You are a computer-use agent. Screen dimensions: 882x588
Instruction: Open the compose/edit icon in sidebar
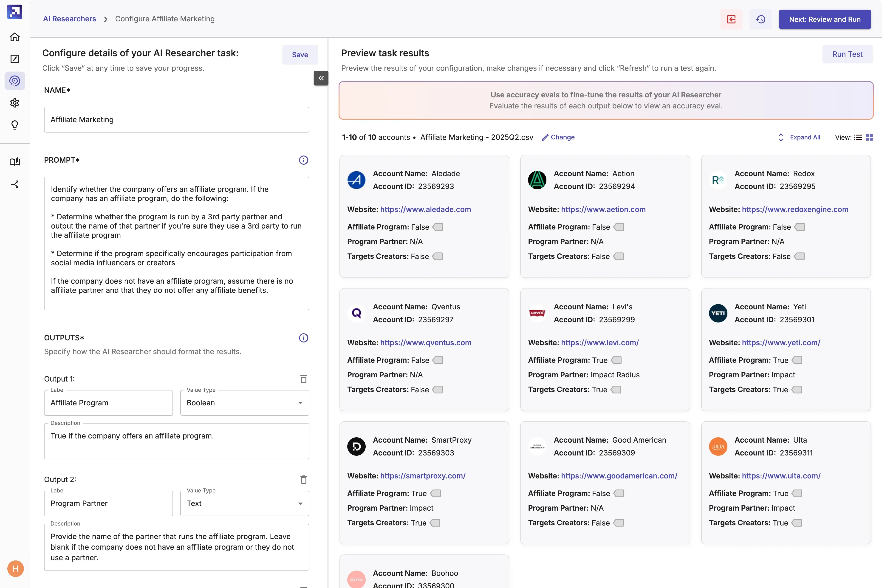[15, 59]
